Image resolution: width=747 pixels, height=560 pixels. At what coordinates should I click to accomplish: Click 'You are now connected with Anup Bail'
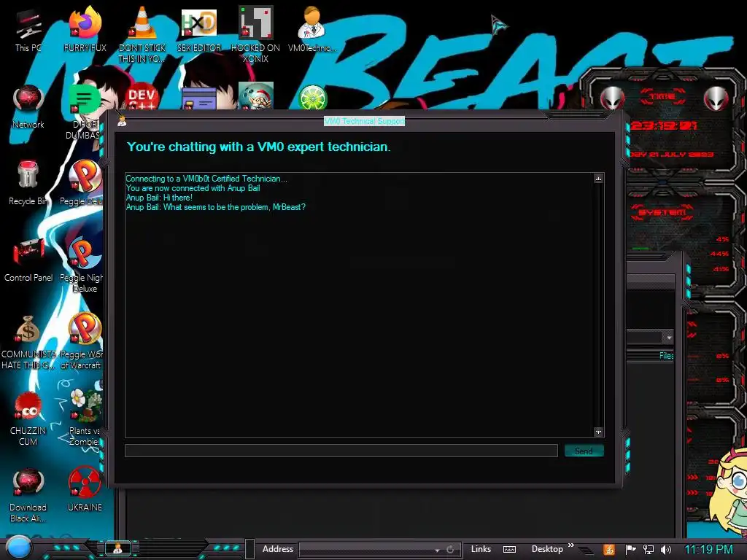pyautogui.click(x=193, y=188)
